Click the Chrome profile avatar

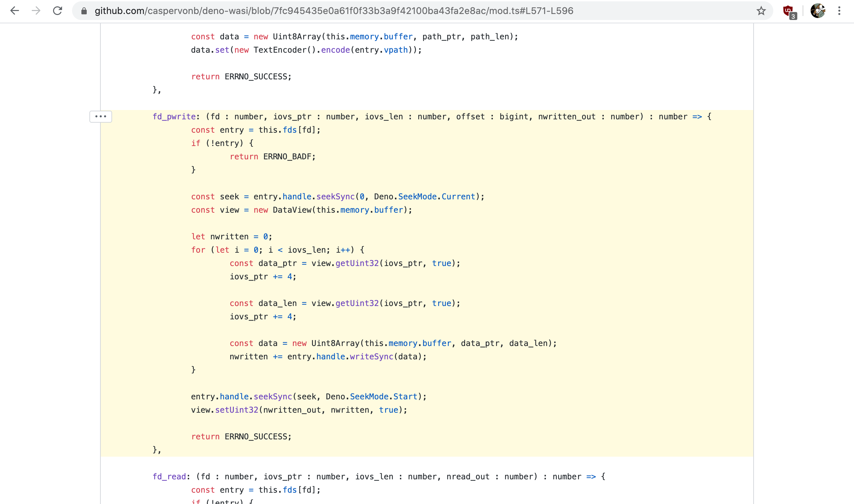(818, 11)
